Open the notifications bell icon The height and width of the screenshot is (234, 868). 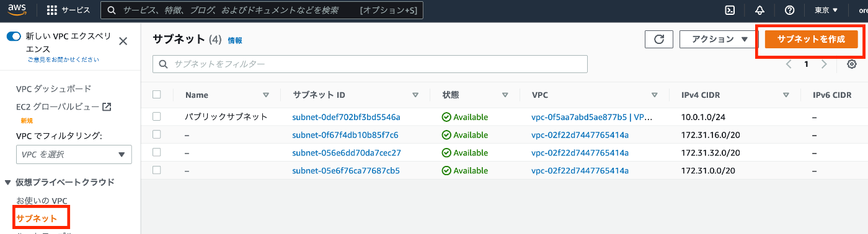760,11
